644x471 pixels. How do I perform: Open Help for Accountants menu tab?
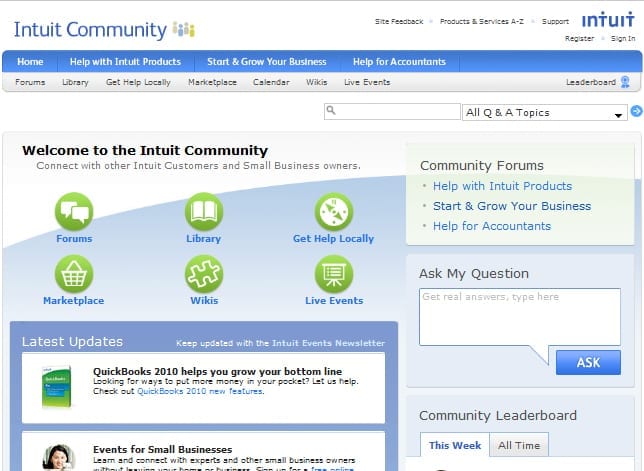(x=399, y=62)
